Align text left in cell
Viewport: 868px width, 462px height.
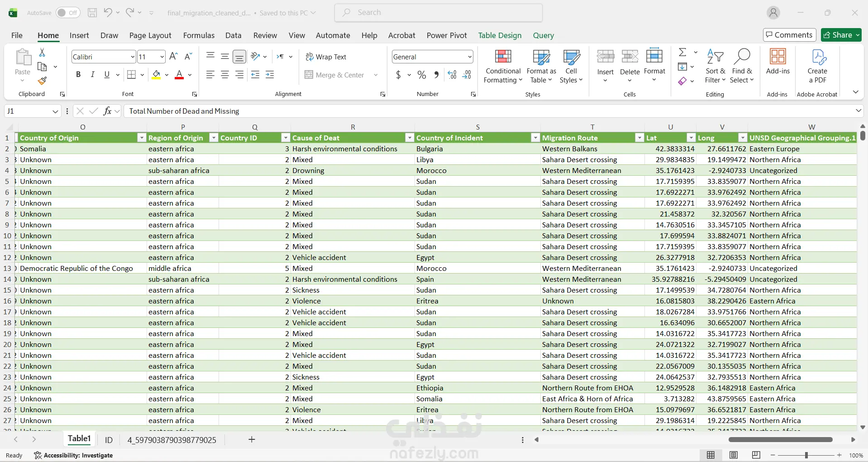pyautogui.click(x=210, y=75)
